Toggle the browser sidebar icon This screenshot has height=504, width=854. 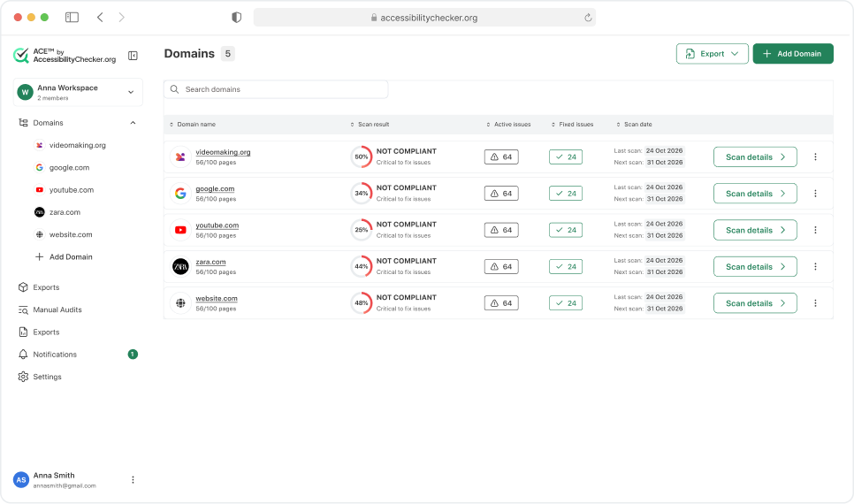72,18
